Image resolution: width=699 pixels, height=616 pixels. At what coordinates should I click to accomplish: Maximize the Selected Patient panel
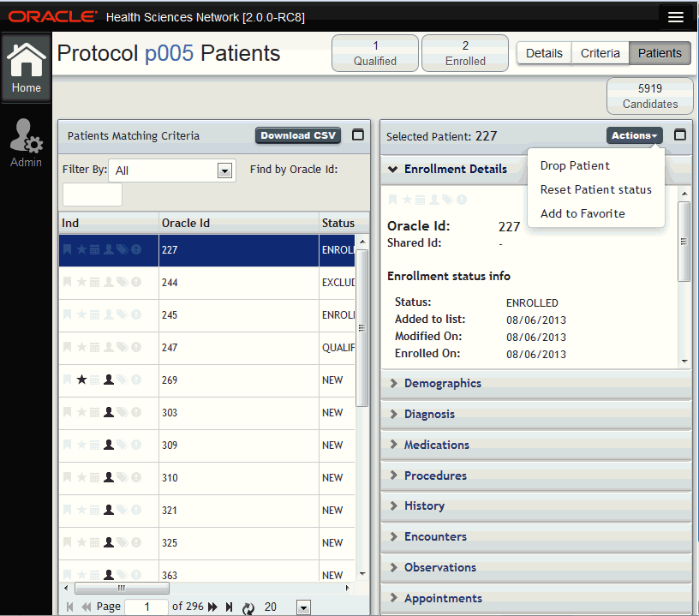pyautogui.click(x=680, y=135)
